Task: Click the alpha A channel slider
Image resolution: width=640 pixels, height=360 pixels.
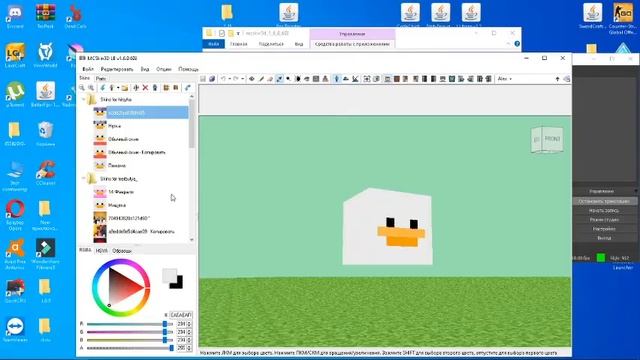Action: pos(130,348)
